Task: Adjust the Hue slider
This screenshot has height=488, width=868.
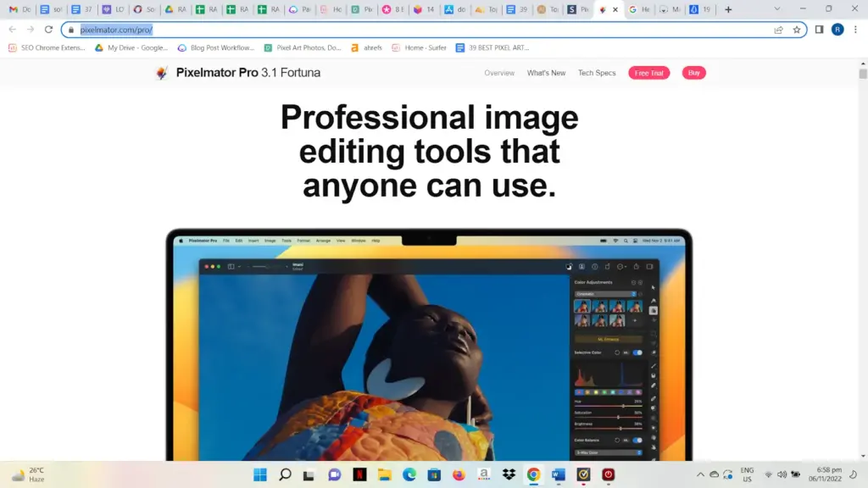Action: [623, 406]
